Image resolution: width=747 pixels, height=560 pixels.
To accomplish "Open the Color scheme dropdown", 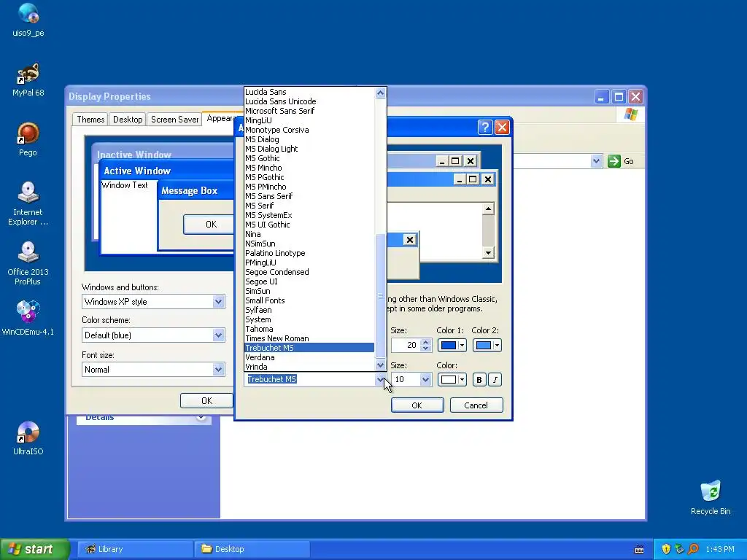I will click(218, 335).
